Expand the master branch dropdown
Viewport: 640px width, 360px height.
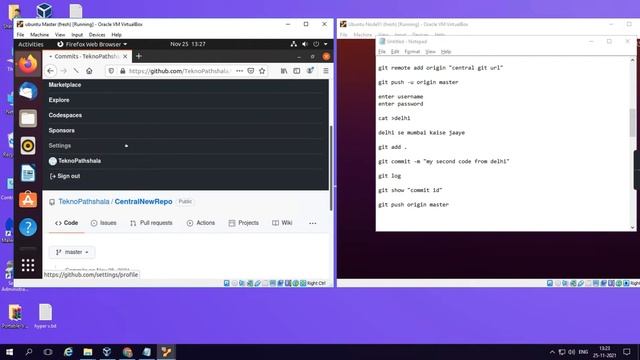coord(72,252)
